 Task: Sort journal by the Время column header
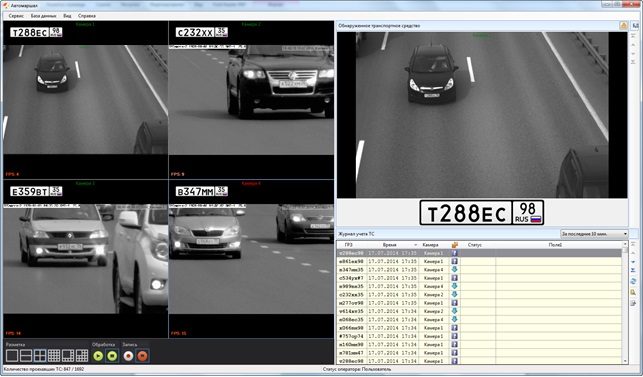click(x=390, y=245)
